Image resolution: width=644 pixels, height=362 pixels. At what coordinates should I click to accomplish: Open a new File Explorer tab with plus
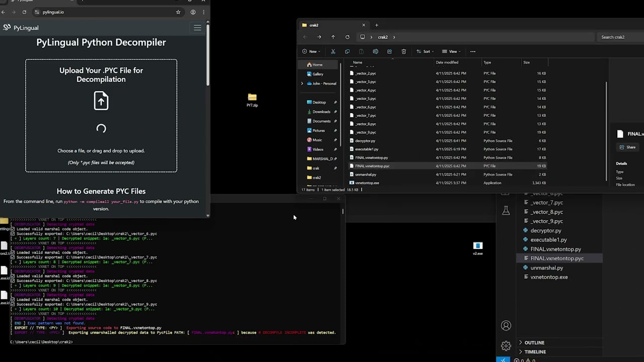376,25
